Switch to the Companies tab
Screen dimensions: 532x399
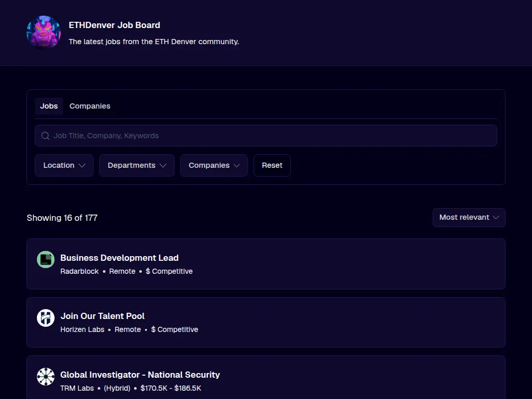coord(90,106)
